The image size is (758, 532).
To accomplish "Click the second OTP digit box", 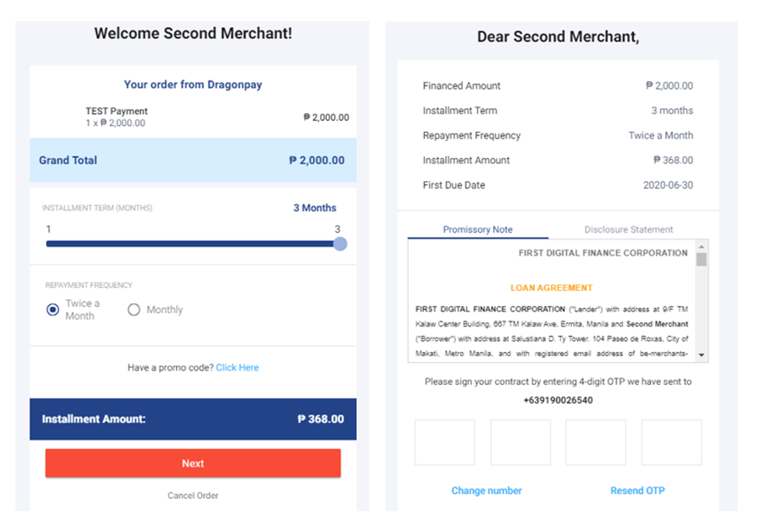I will (x=520, y=442).
